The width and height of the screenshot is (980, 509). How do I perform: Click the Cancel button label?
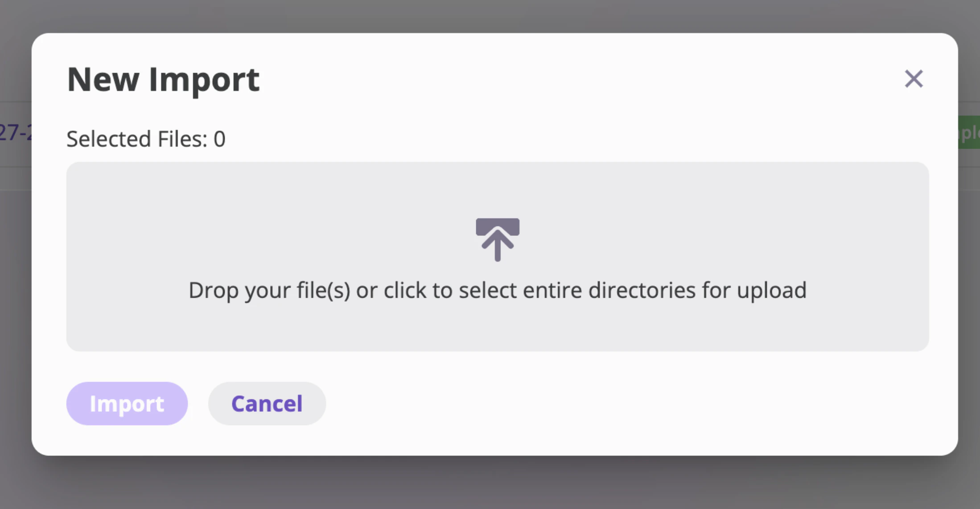click(x=267, y=403)
